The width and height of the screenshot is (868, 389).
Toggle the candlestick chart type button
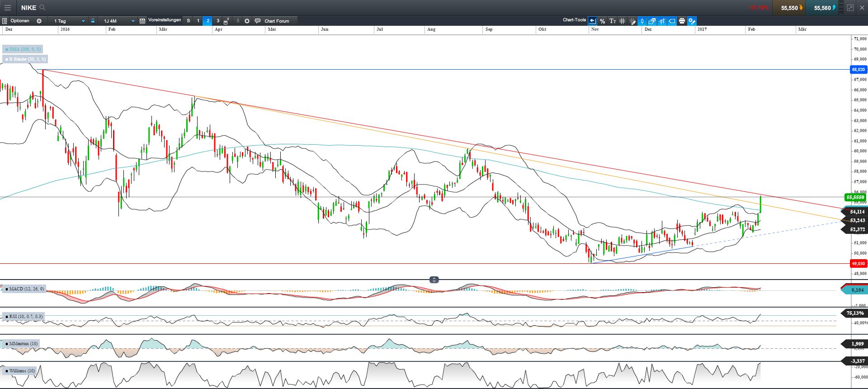[x=642, y=21]
